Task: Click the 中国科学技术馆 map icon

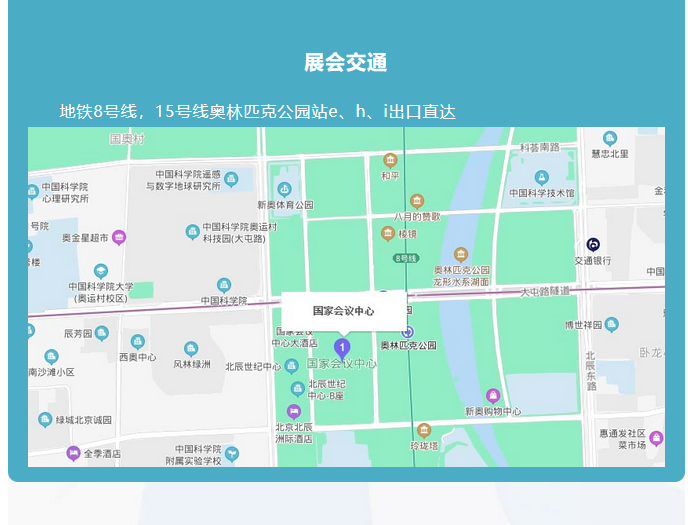Action: click(541, 177)
